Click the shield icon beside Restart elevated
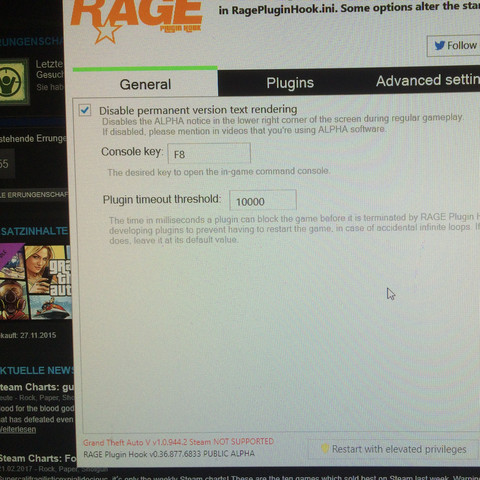The height and width of the screenshot is (480, 480). pos(325,448)
